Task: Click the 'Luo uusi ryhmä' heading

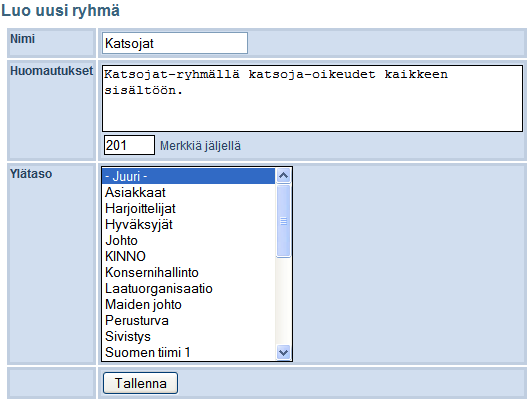Action: pyautogui.click(x=60, y=10)
